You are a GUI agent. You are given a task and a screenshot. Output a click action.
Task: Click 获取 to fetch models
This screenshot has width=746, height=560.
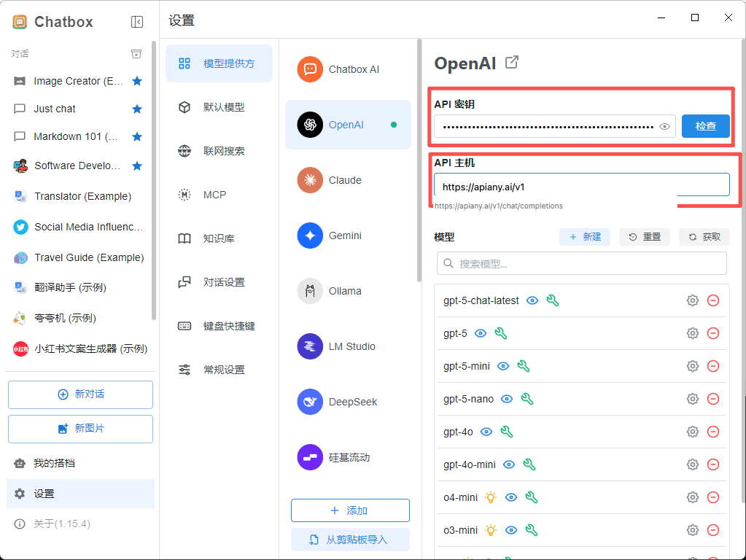(704, 237)
